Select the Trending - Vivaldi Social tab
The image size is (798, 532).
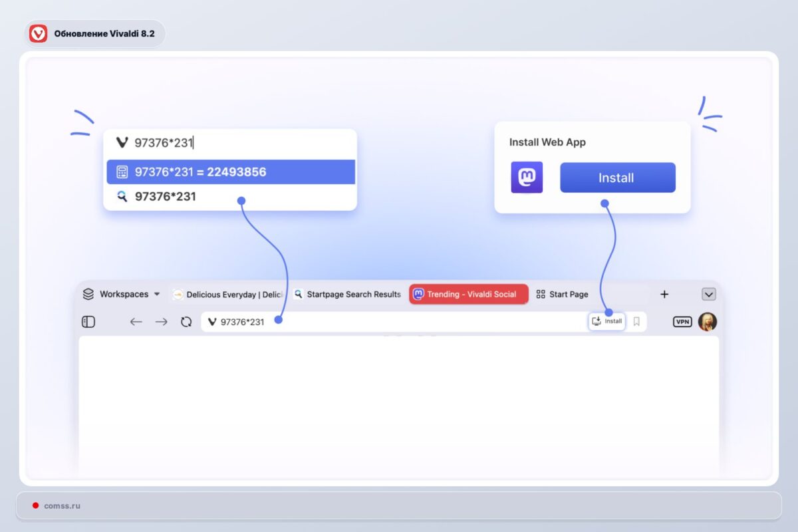468,294
